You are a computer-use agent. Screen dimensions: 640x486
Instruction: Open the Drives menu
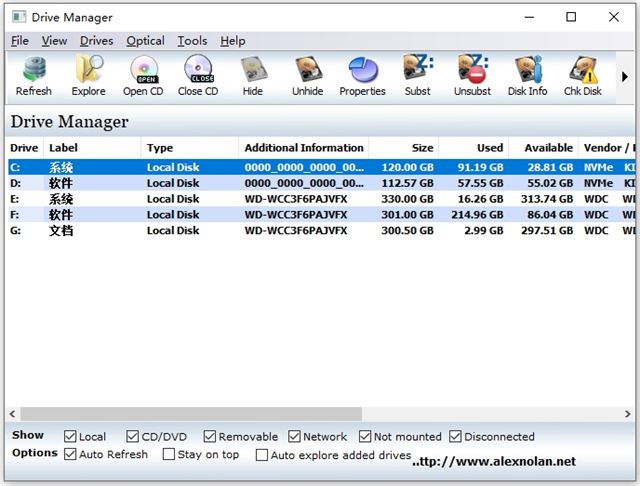point(96,41)
